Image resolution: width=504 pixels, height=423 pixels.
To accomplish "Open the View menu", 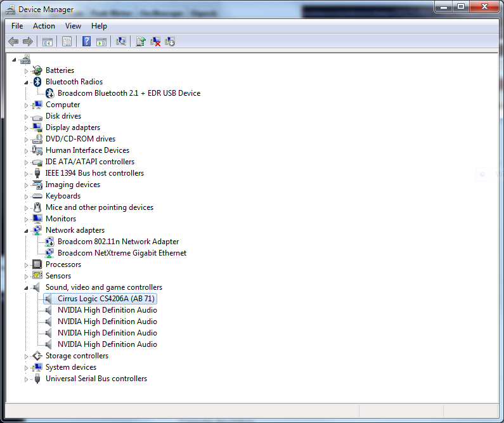I will pos(73,26).
